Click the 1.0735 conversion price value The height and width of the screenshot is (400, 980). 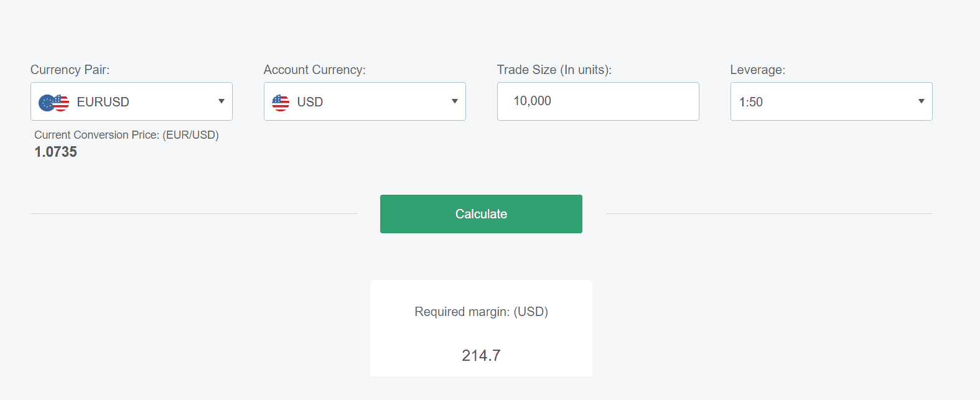point(56,152)
